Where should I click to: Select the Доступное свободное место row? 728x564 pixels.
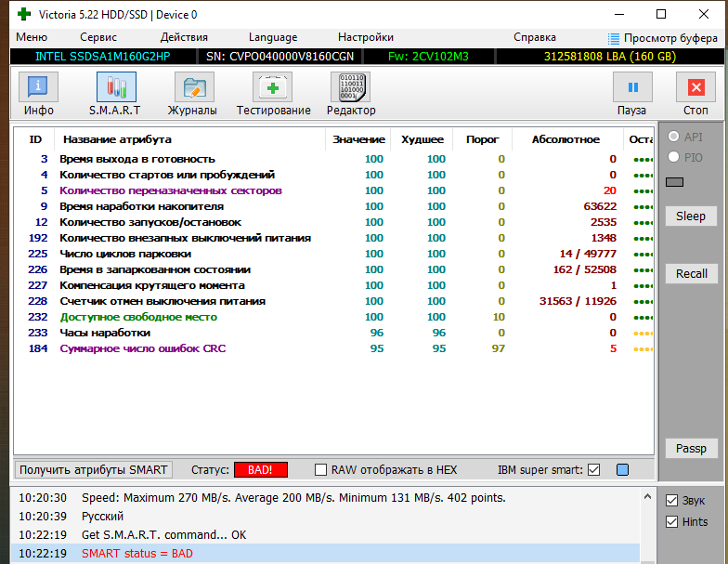(333, 317)
